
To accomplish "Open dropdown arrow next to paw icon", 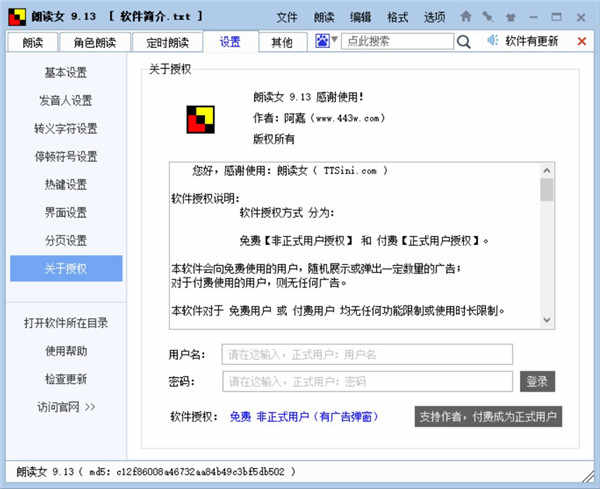I will [x=334, y=39].
